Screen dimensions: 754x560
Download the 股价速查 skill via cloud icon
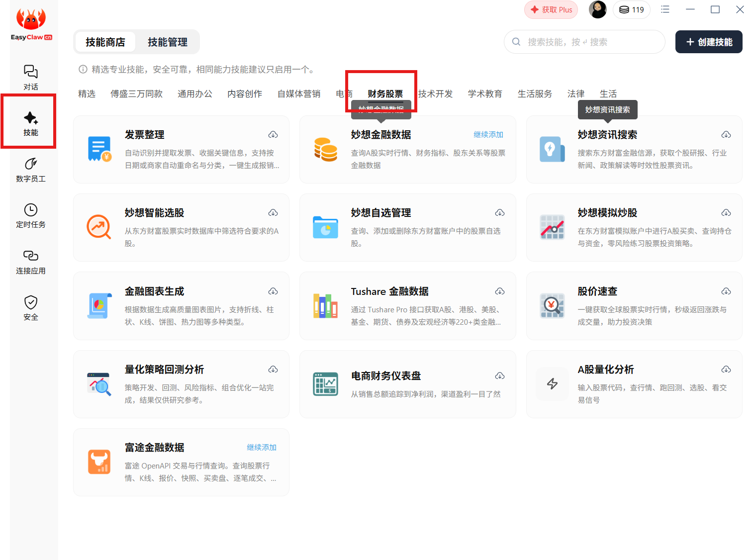point(726,291)
